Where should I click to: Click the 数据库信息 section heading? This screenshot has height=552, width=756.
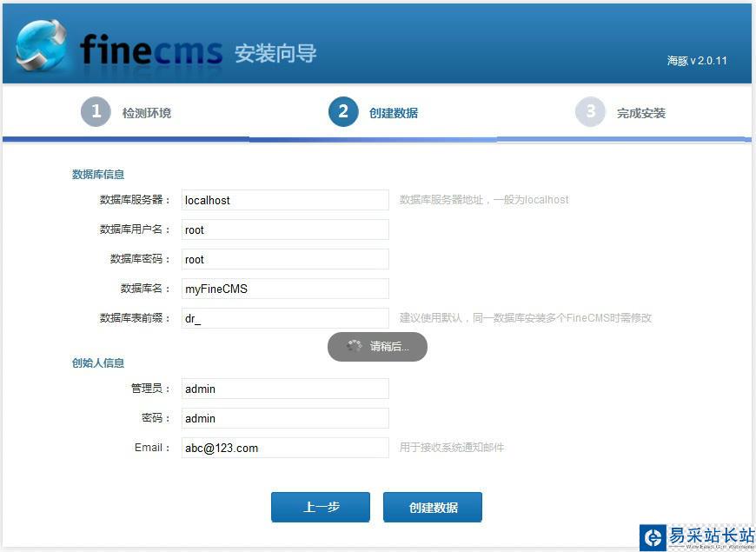point(98,174)
